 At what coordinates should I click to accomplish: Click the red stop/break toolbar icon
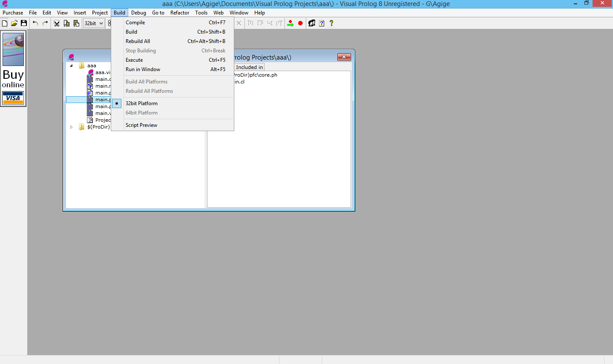coord(300,23)
